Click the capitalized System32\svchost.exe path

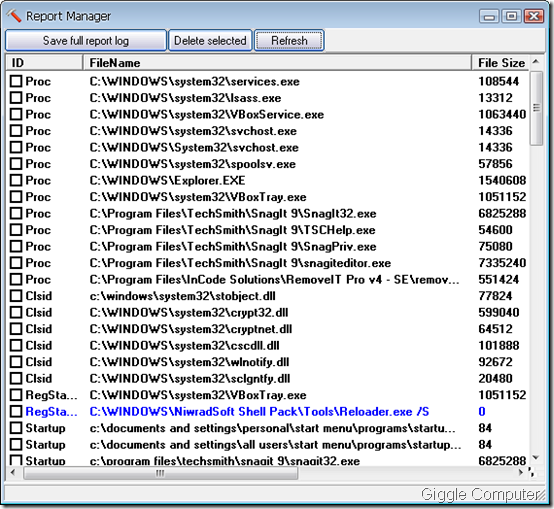[194, 148]
